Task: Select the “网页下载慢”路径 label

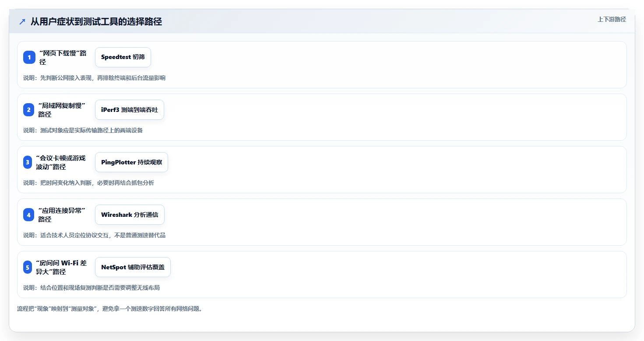Action: tap(63, 57)
